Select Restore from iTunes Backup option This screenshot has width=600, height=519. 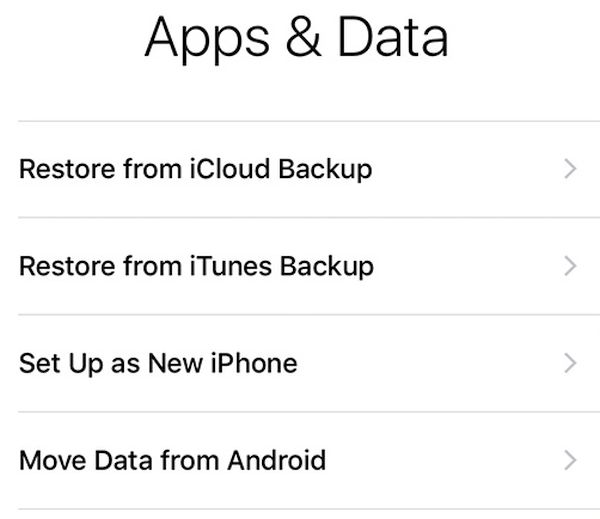pos(197,266)
